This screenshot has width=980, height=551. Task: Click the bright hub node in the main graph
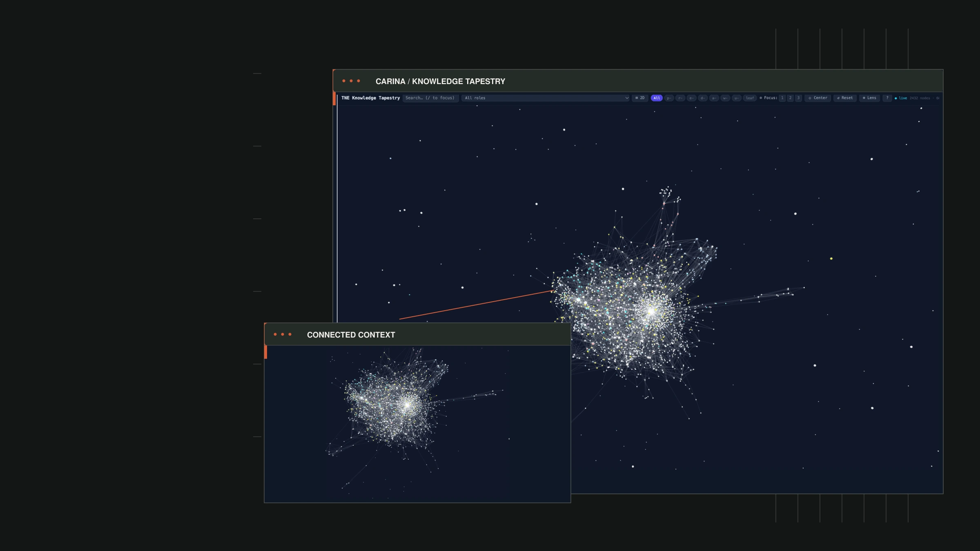coord(651,311)
